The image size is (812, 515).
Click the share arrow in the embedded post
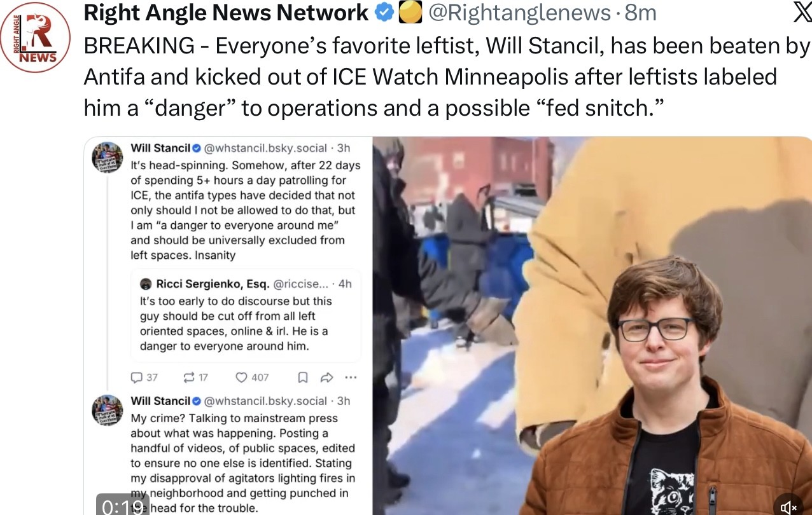tap(326, 378)
